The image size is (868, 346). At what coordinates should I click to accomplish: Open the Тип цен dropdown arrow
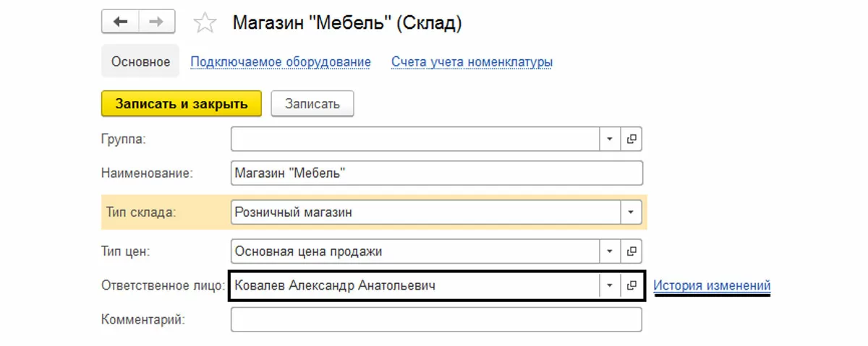click(x=610, y=251)
